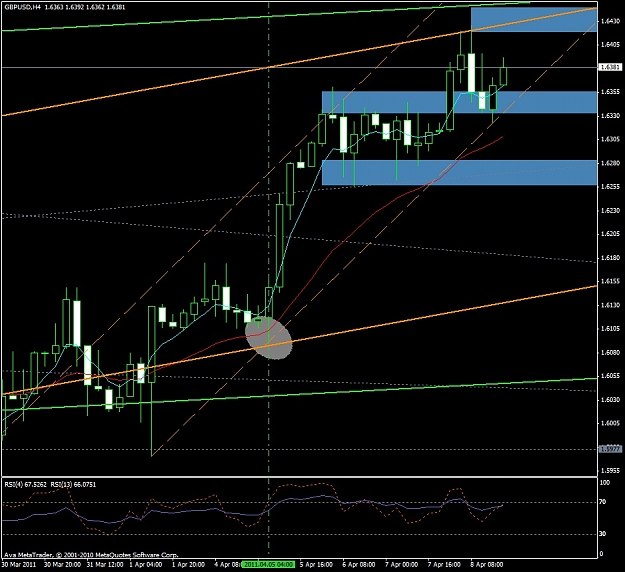Click the gray ellipse drawn on the chart
The image size is (625, 572).
coord(269,338)
